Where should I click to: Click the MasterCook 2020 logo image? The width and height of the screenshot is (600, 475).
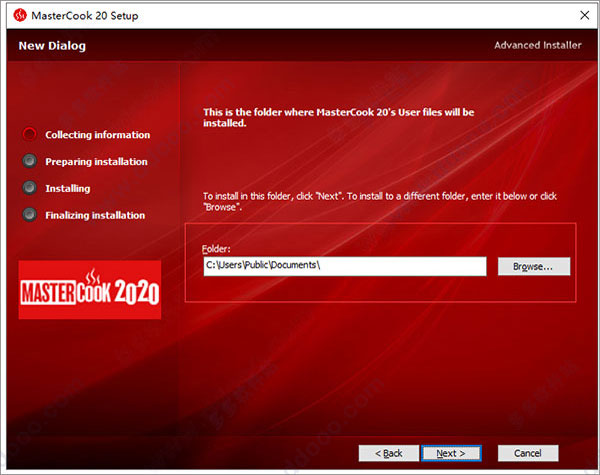pyautogui.click(x=90, y=290)
